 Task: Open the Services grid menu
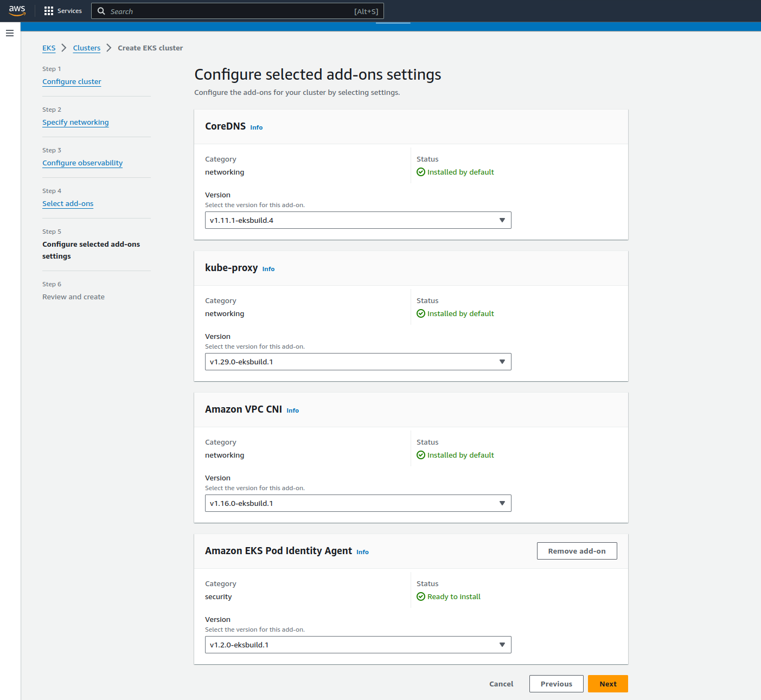coord(49,11)
